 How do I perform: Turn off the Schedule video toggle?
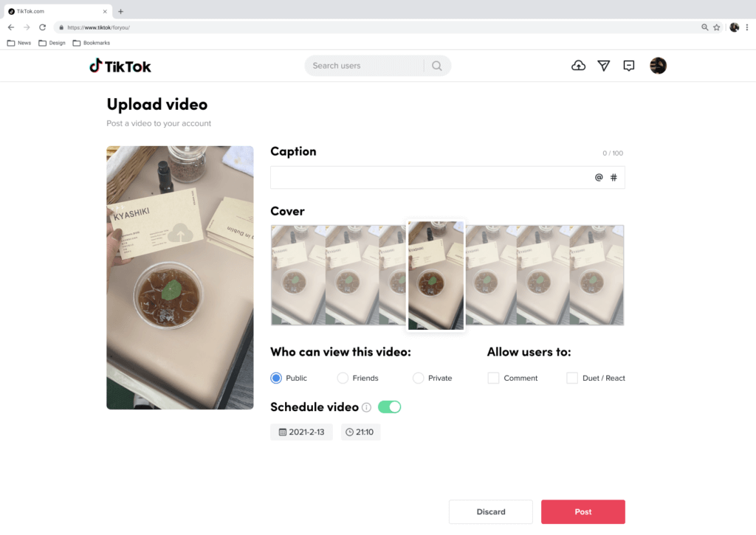click(x=389, y=407)
